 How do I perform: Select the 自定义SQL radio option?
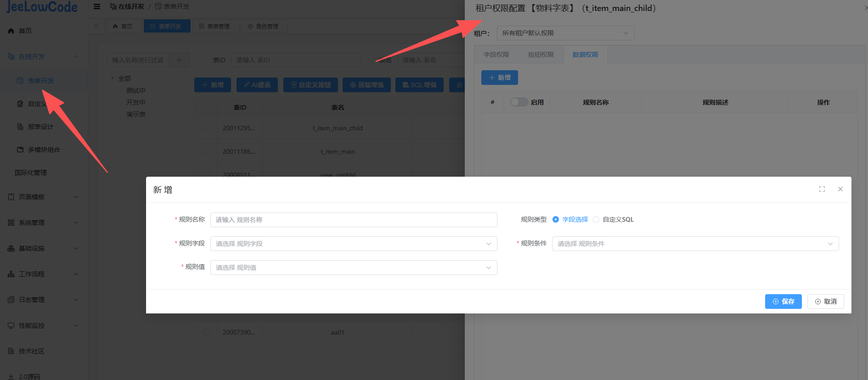tap(596, 219)
